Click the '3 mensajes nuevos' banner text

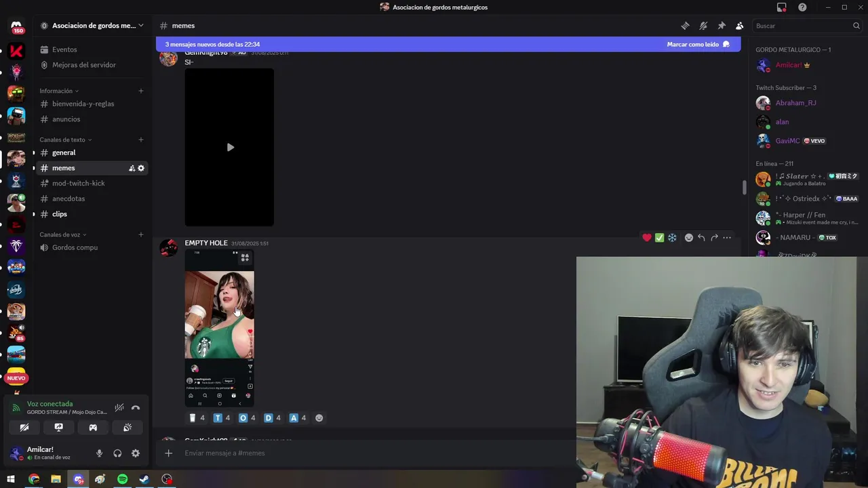[212, 44]
